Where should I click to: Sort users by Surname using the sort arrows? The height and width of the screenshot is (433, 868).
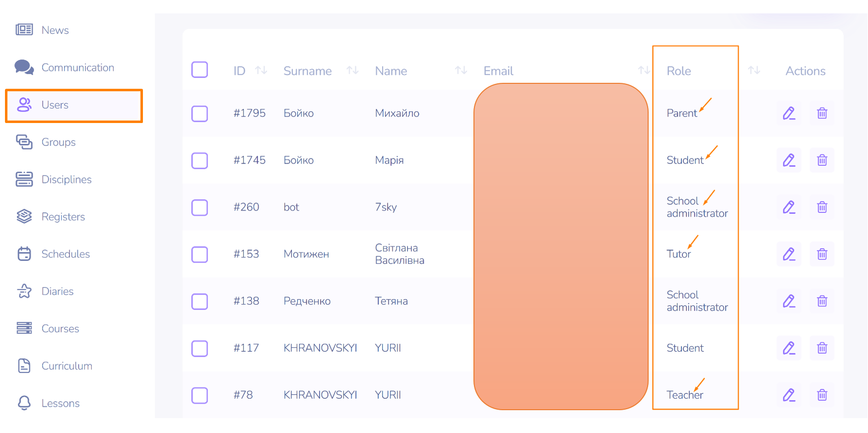[352, 70]
